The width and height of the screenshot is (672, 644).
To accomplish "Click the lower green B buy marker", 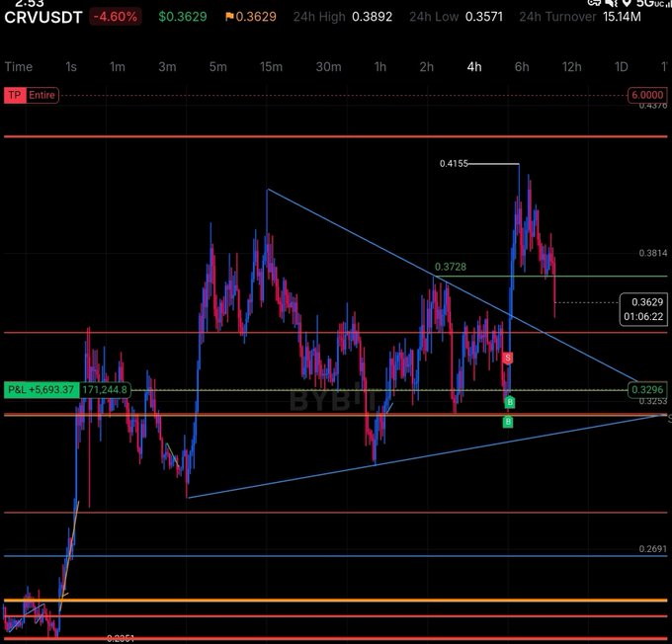I will (507, 422).
